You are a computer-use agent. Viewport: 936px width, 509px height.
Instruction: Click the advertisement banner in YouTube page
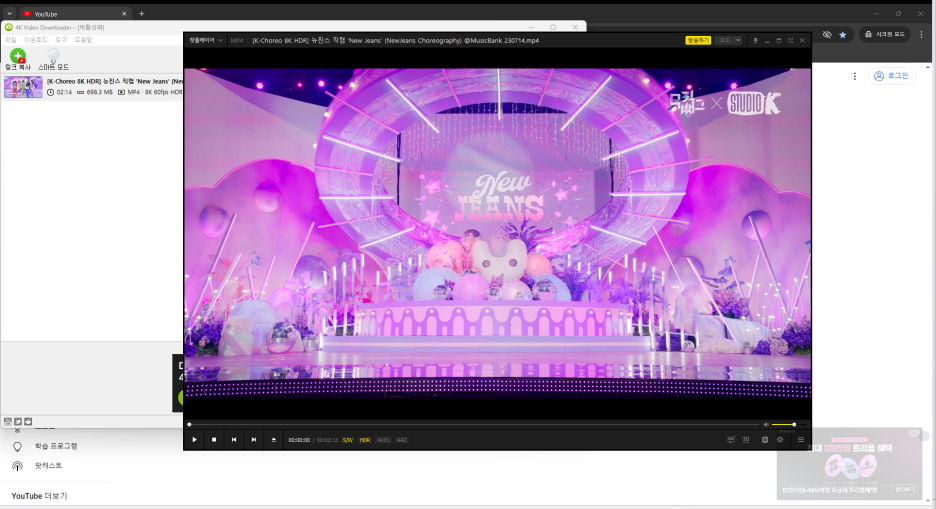click(849, 464)
